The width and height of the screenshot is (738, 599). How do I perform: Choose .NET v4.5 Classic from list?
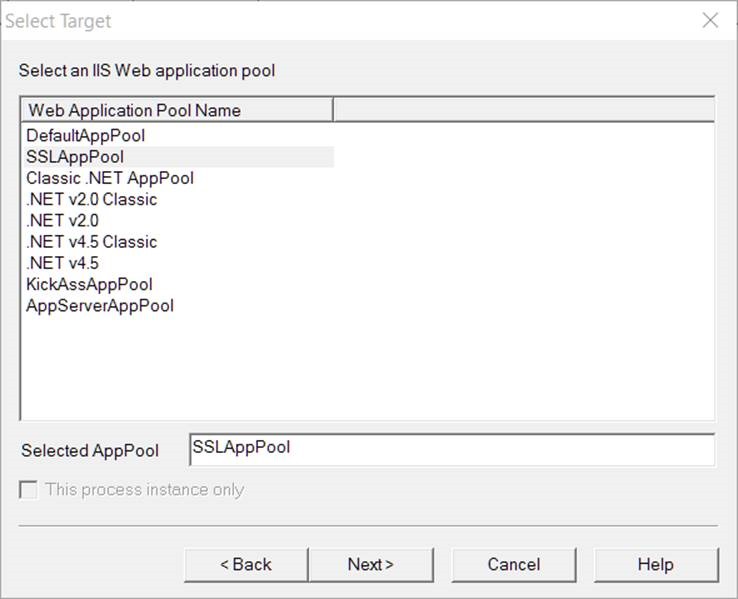tap(92, 242)
